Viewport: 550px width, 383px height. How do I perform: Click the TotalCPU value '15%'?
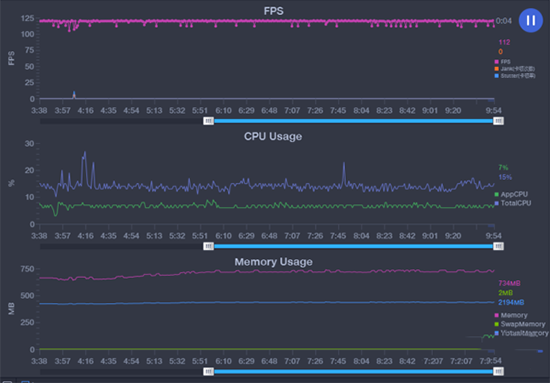pyautogui.click(x=505, y=177)
